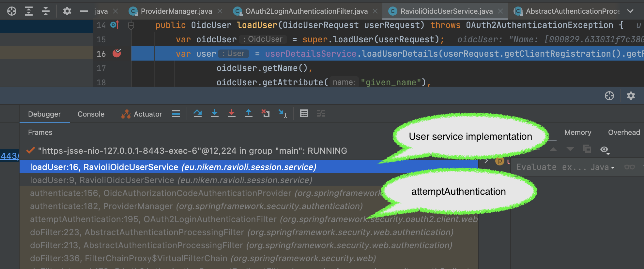Click the copy icon in variables toolbar

[587, 149]
